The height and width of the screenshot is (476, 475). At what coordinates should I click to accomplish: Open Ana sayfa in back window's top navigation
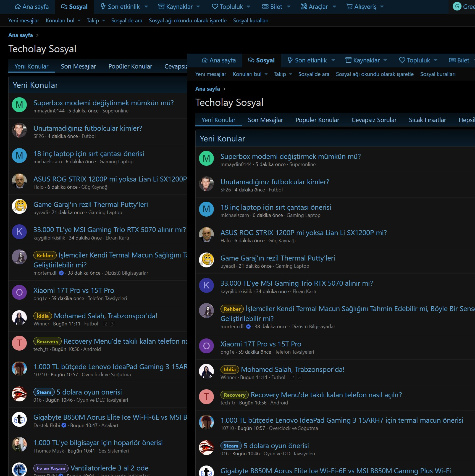point(32,7)
